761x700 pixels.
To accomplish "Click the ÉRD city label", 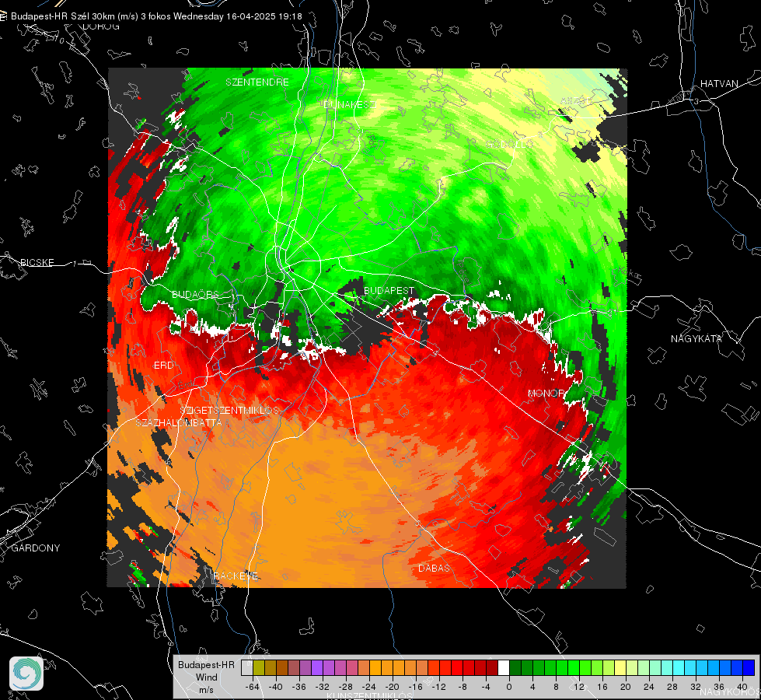I will coord(163,366).
